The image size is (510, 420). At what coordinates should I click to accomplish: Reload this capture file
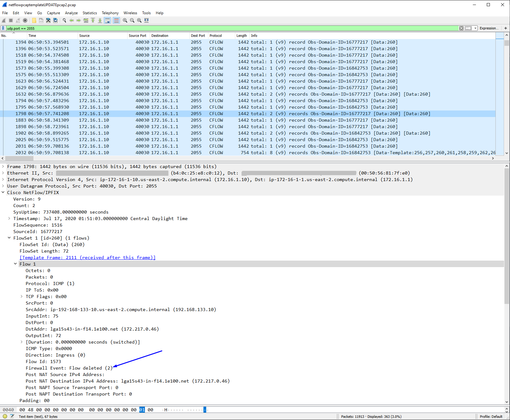[55, 20]
